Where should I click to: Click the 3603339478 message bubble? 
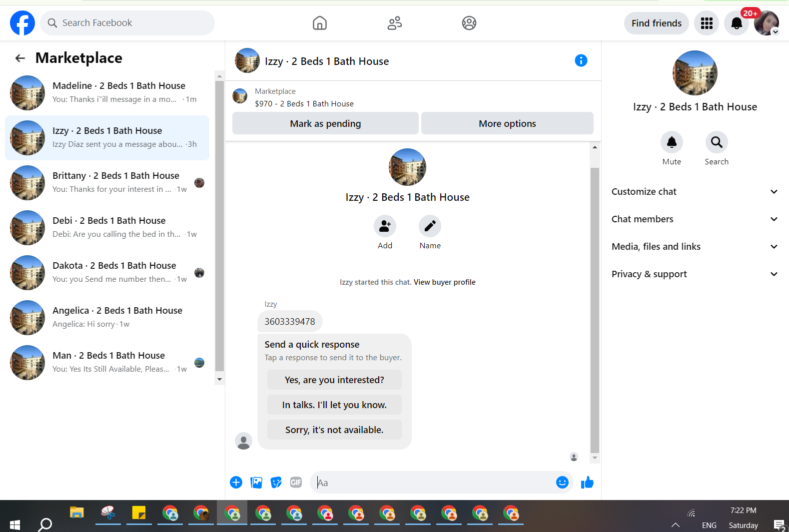[290, 321]
